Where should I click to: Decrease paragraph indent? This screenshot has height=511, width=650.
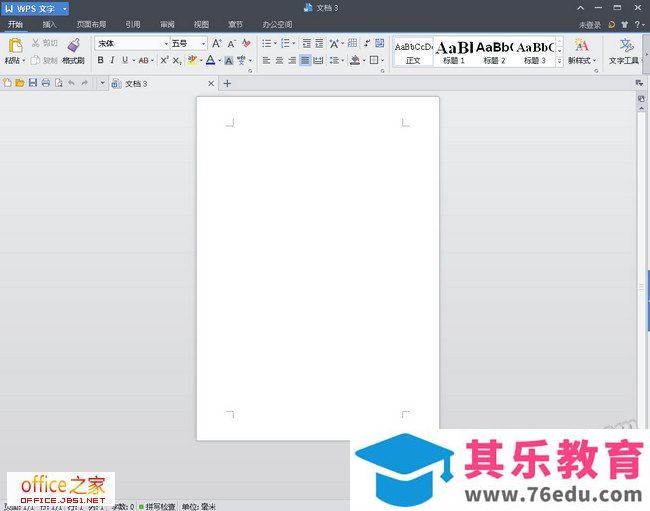[306, 43]
